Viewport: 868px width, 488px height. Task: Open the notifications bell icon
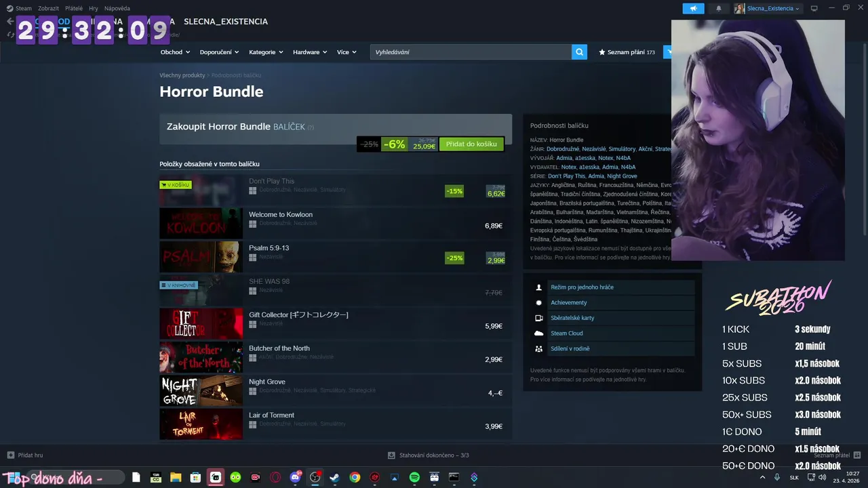tap(719, 8)
